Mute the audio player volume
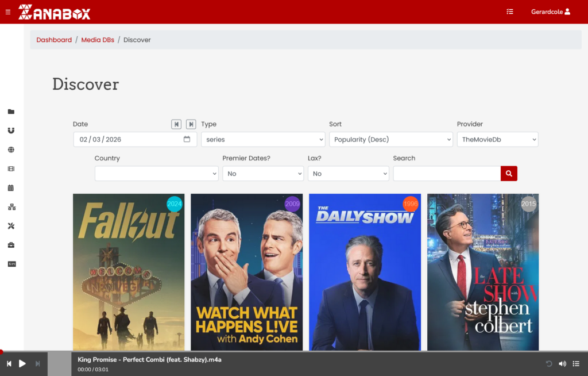588x376 pixels. click(x=562, y=363)
